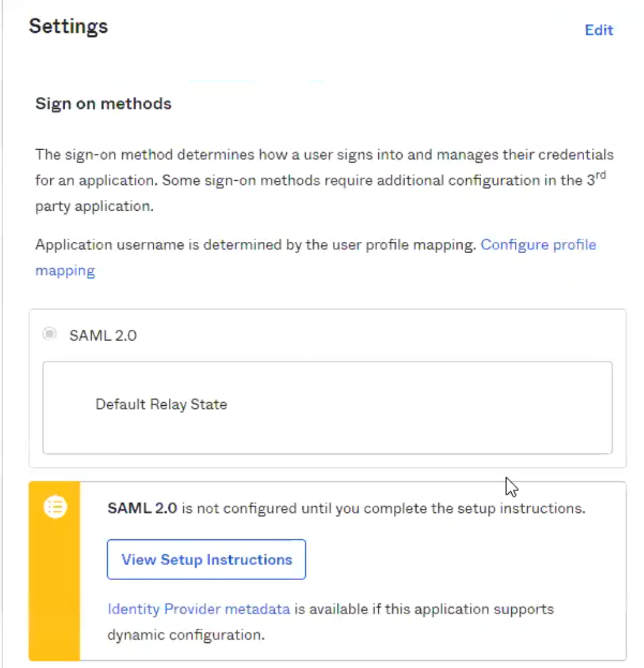The width and height of the screenshot is (644, 668).
Task: Open the Configure profile mapping link
Action: (x=538, y=245)
